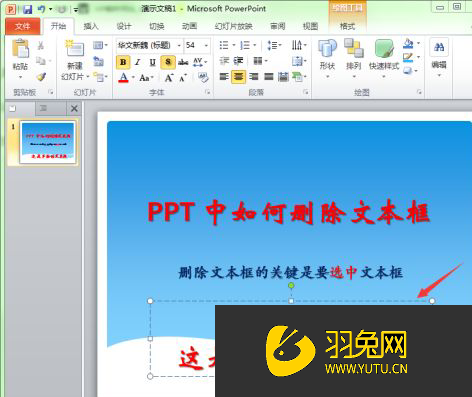Click the Copy icon in clipboard group

point(41,61)
